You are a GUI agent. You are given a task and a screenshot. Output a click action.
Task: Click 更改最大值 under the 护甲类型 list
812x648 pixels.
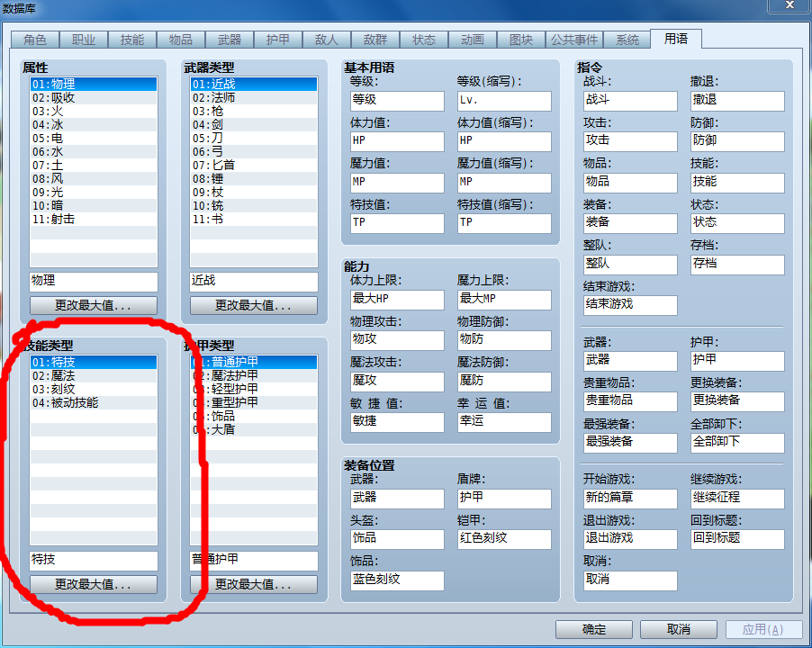(254, 584)
